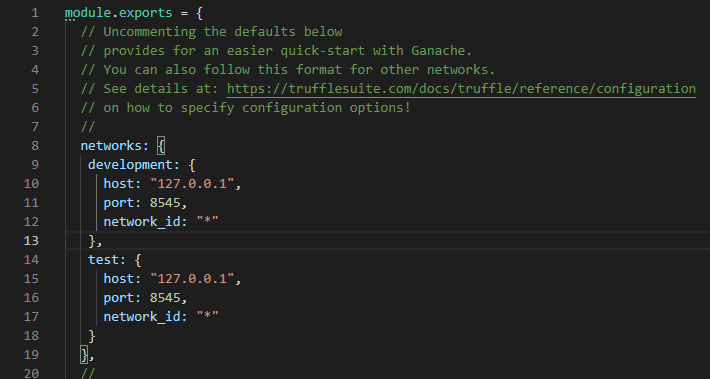Select line number 13 in the gutter

pos(31,240)
